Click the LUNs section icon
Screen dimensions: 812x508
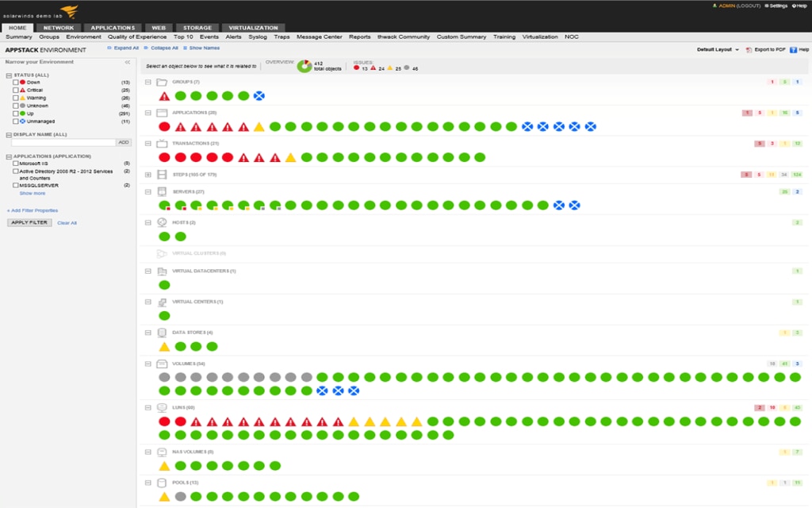(160, 407)
